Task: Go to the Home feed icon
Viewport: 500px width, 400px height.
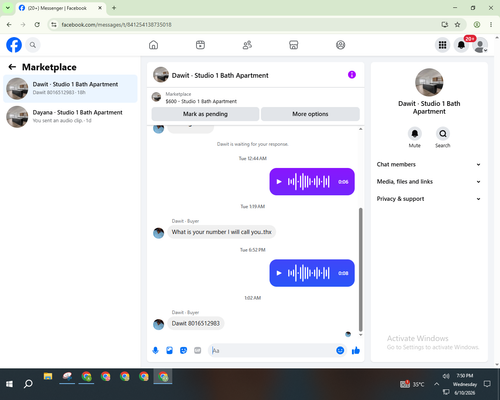Action: pyautogui.click(x=153, y=45)
